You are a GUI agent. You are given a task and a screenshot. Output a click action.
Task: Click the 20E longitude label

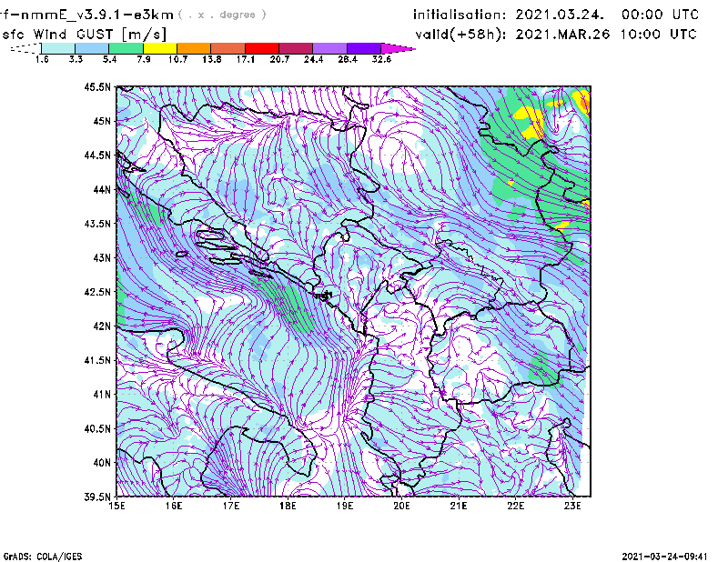(401, 506)
